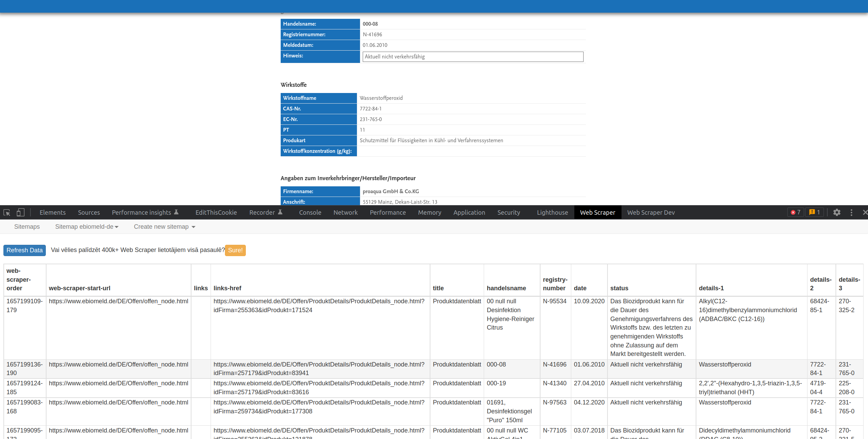Click the red errors count badge
The image size is (868, 439).
[x=796, y=213]
